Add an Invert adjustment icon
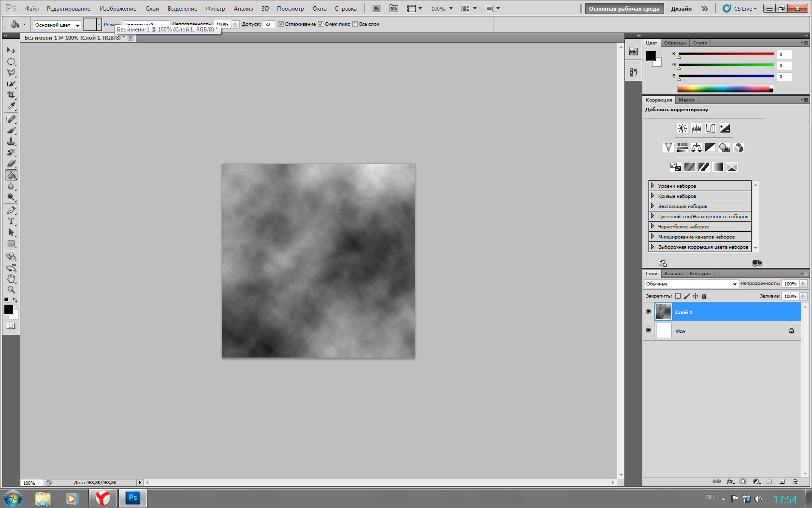 pos(676,167)
